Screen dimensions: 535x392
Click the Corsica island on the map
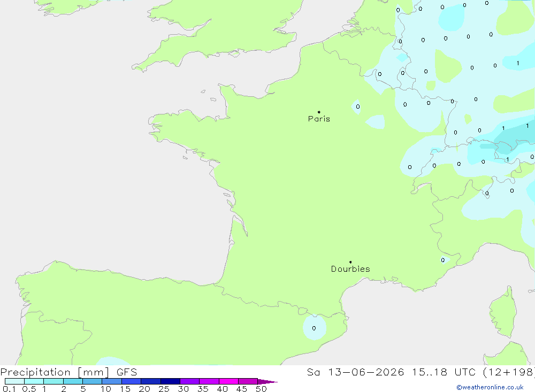[x=503, y=312]
